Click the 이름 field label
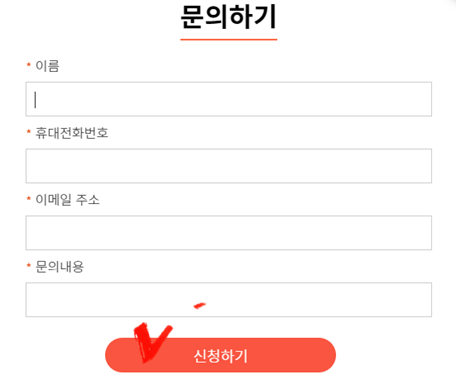 (47, 66)
